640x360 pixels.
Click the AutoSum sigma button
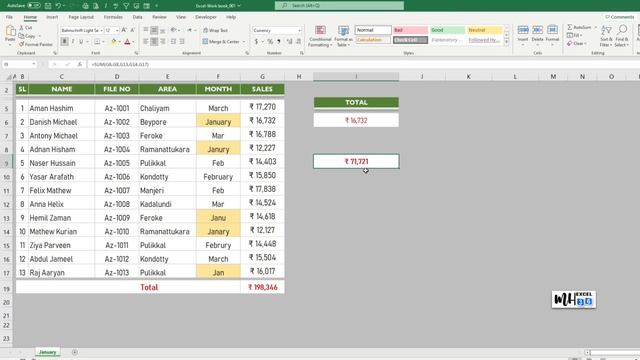579,27
